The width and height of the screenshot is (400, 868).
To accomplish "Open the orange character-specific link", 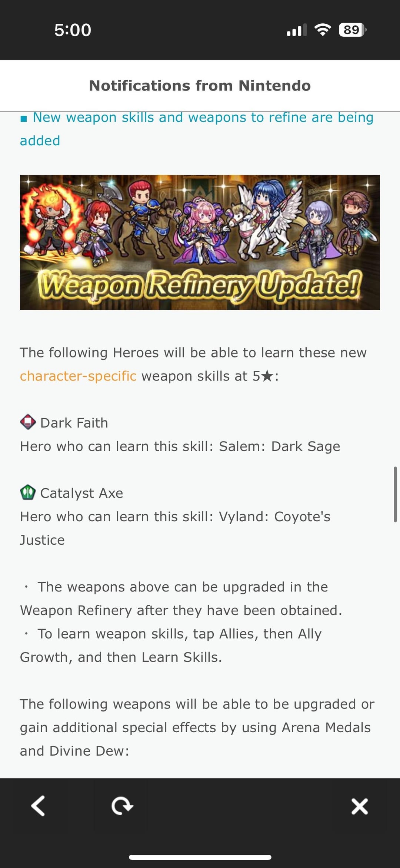I will click(x=78, y=376).
